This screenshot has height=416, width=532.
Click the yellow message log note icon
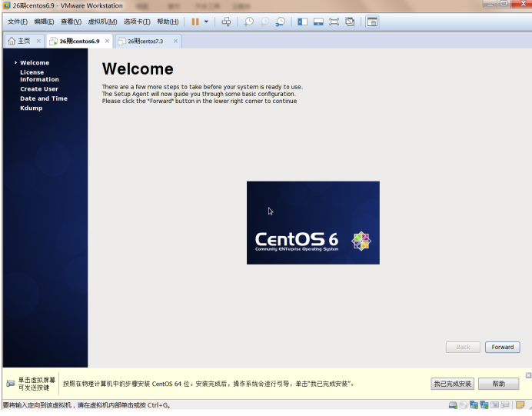tap(520, 404)
